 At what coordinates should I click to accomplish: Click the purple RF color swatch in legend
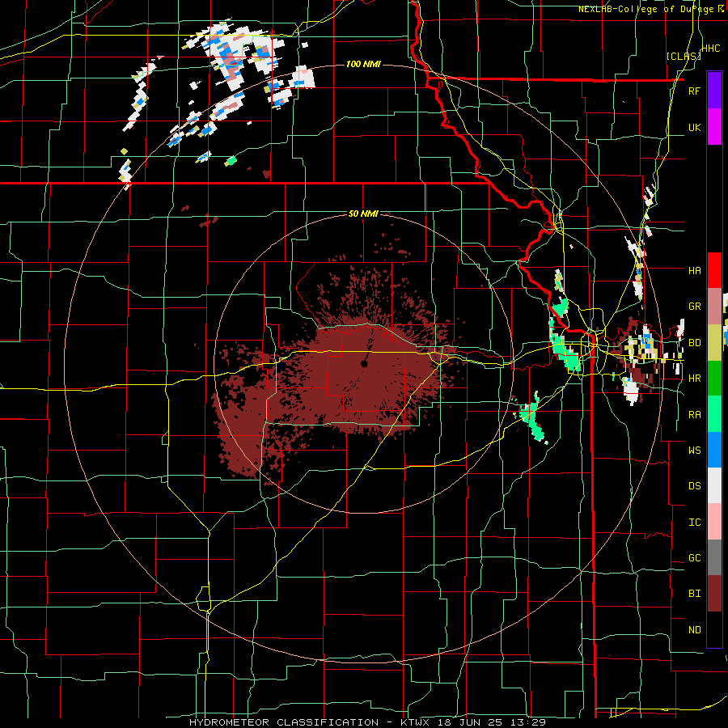coord(714,91)
